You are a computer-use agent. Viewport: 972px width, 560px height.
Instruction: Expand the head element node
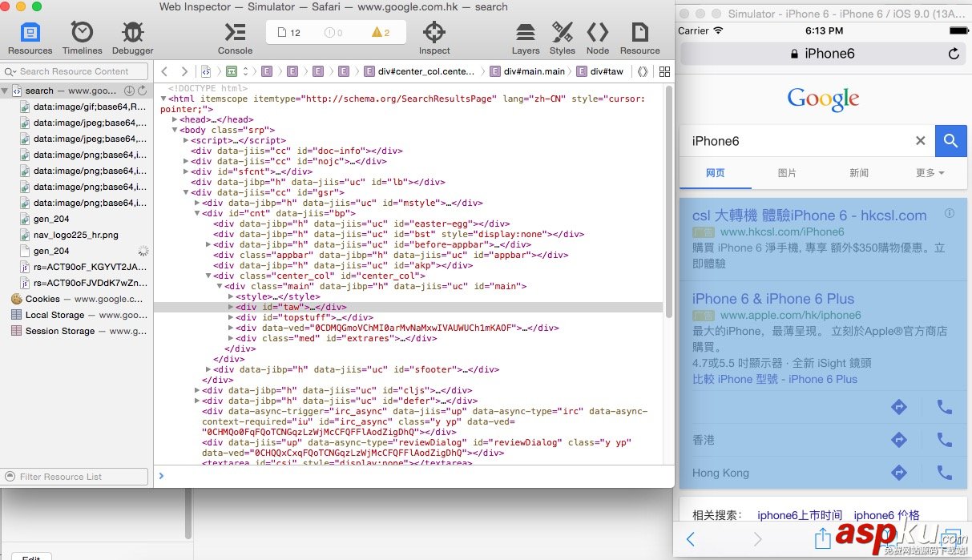[x=175, y=119]
